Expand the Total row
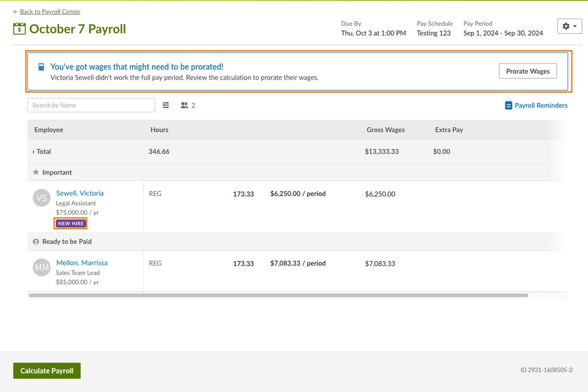Screen dimensions: 588x392 click(33, 151)
